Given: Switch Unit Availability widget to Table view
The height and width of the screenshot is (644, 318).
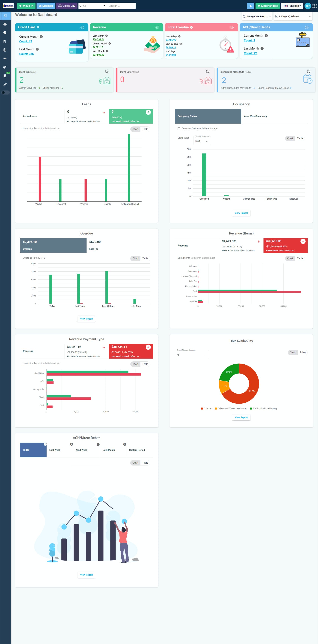Looking at the screenshot, I should (302, 353).
